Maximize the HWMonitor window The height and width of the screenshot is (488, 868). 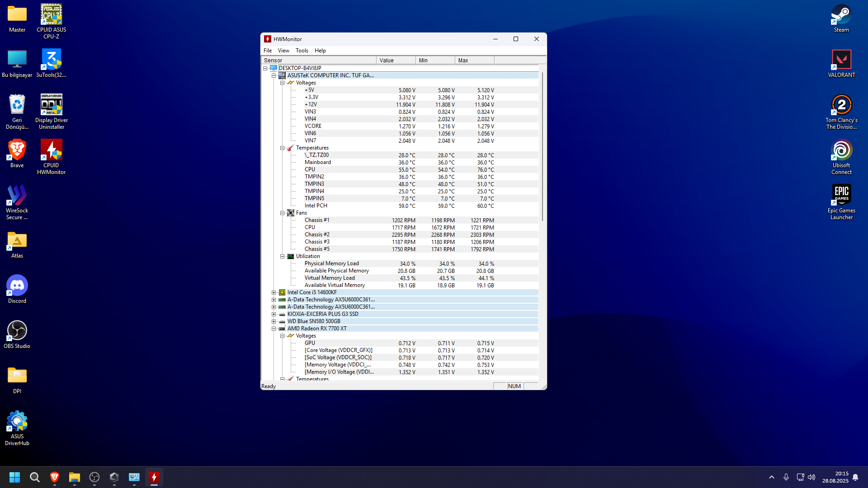tap(516, 39)
